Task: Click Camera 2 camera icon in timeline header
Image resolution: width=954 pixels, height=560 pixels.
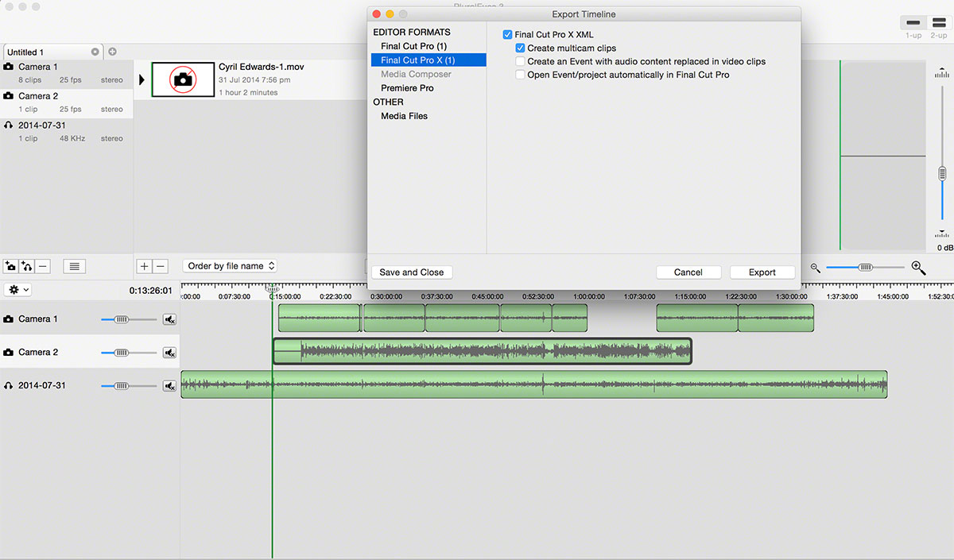Action: 9,353
